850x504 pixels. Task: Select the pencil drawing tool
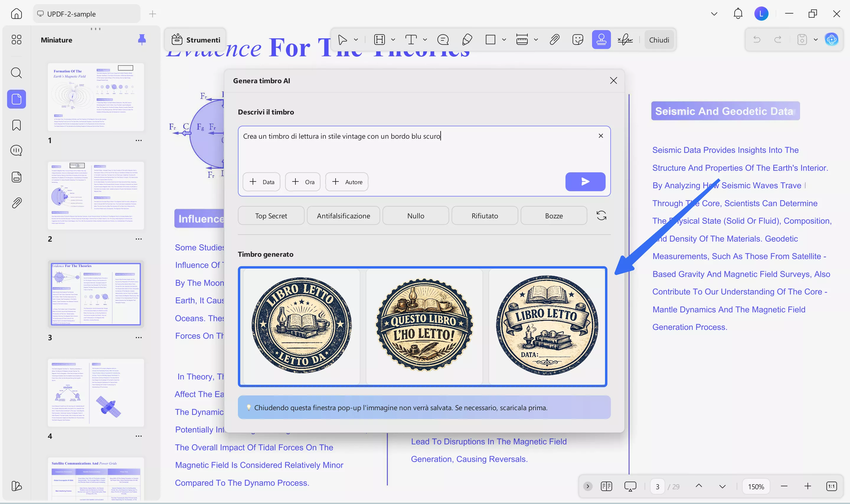pyautogui.click(x=467, y=40)
